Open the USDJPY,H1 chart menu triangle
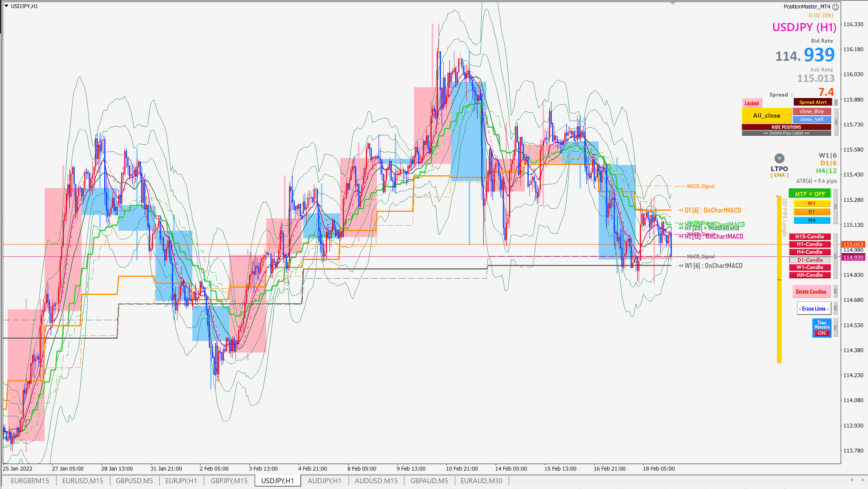 [x=6, y=6]
